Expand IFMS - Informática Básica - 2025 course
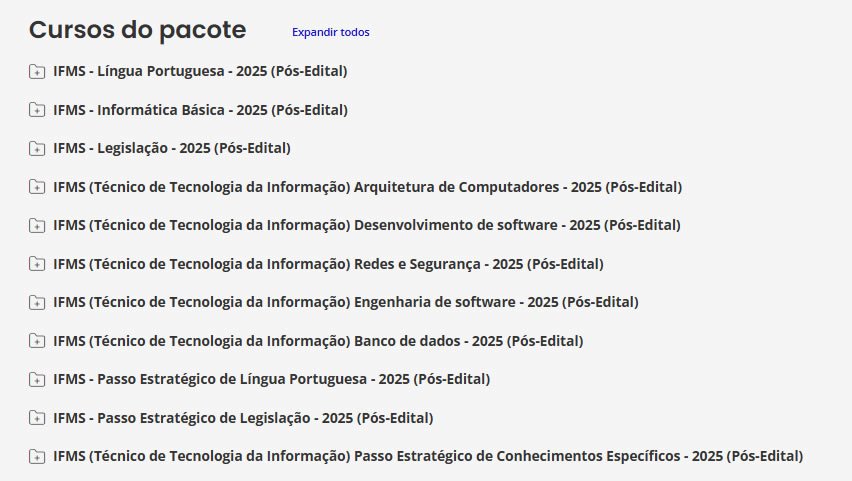 coord(200,110)
